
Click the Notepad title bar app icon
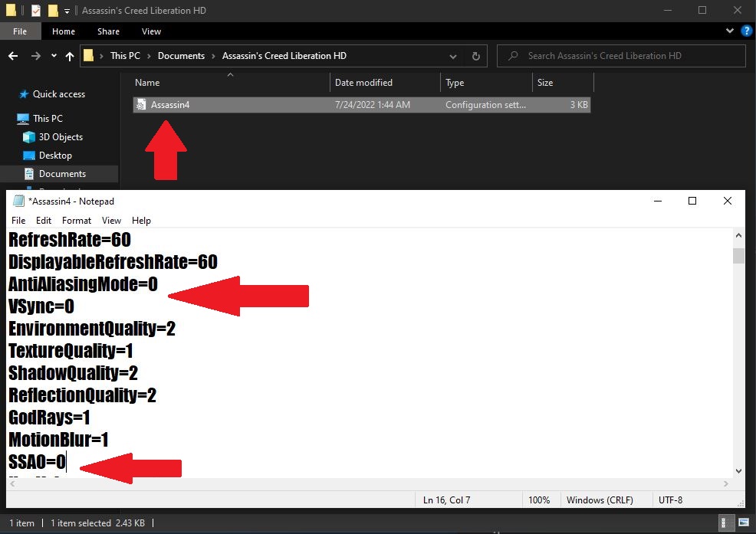pyautogui.click(x=18, y=201)
